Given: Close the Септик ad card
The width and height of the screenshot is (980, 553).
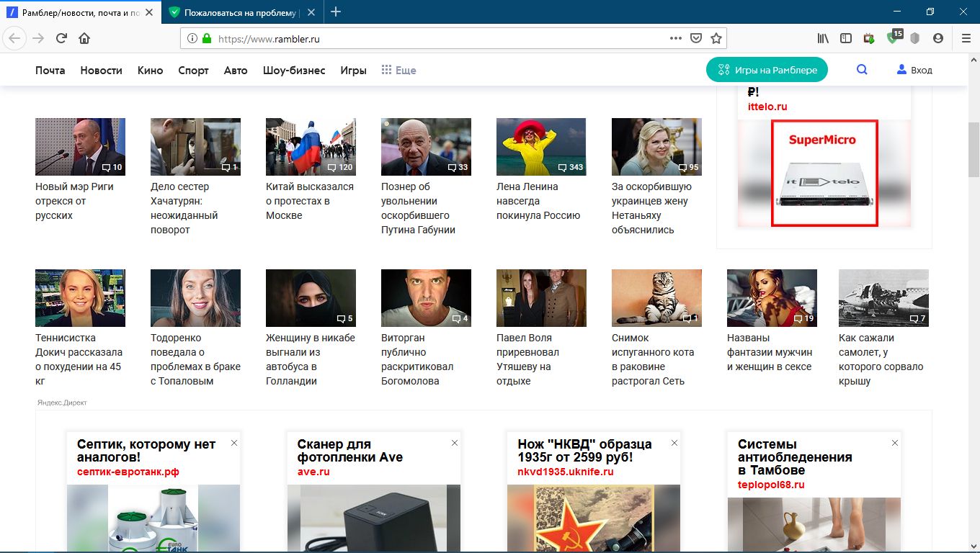Looking at the screenshot, I should click(234, 443).
